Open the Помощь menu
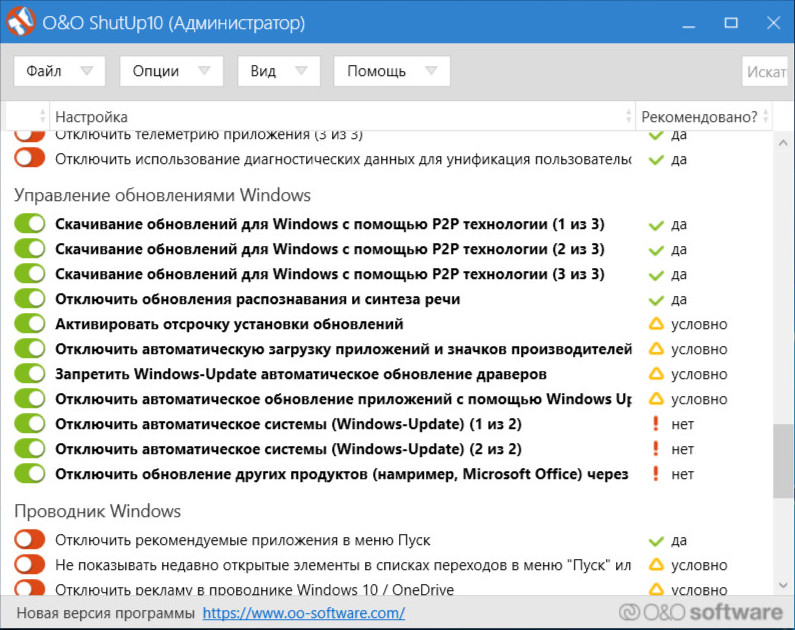795x630 pixels. click(x=392, y=71)
